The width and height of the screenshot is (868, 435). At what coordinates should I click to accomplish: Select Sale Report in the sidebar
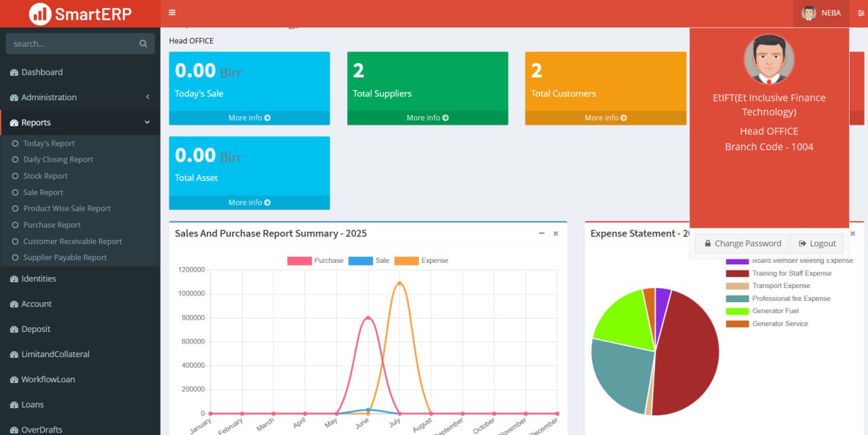43,192
